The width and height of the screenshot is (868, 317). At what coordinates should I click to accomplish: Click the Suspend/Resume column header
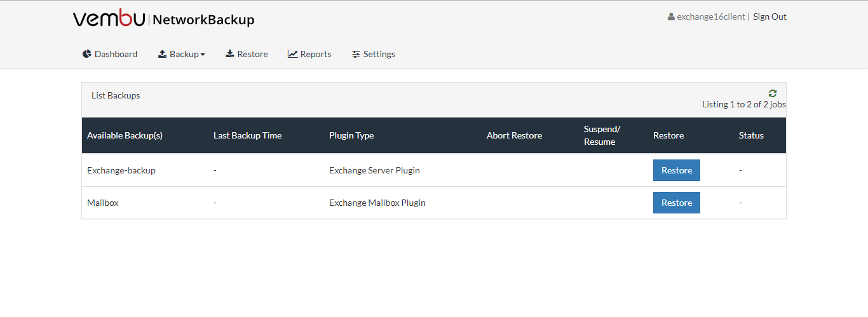tap(602, 135)
